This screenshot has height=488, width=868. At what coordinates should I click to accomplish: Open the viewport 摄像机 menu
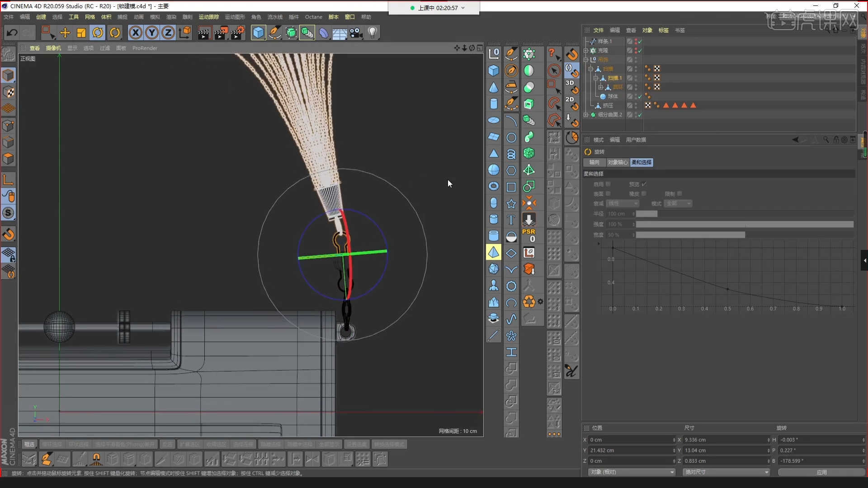point(53,48)
